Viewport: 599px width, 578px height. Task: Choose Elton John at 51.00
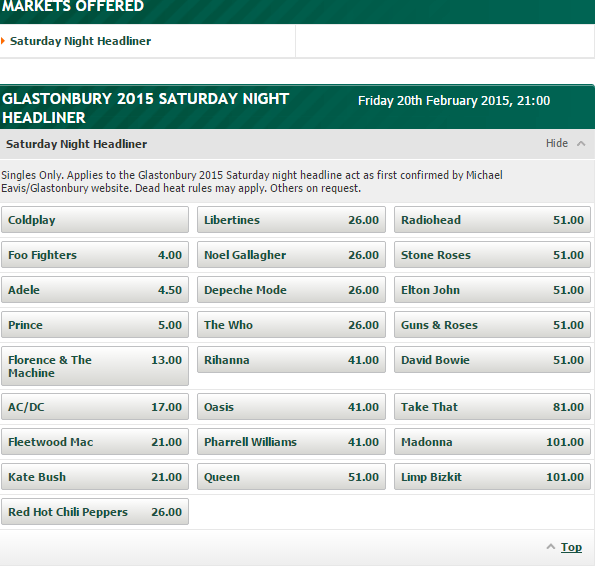pyautogui.click(x=492, y=290)
